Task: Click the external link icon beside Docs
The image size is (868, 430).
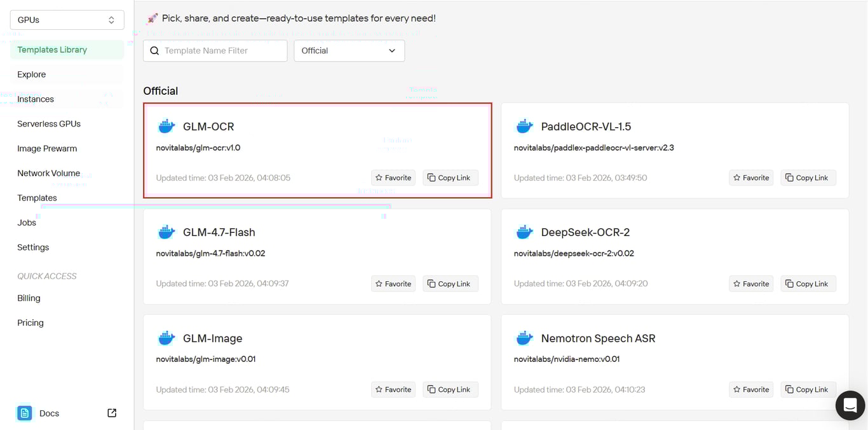Action: 112,413
